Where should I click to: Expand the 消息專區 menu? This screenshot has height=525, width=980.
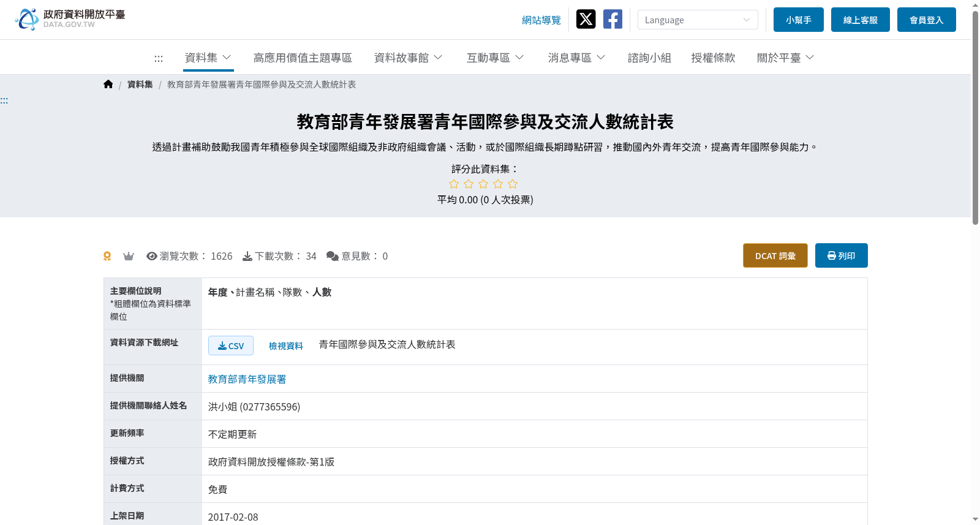pyautogui.click(x=577, y=58)
